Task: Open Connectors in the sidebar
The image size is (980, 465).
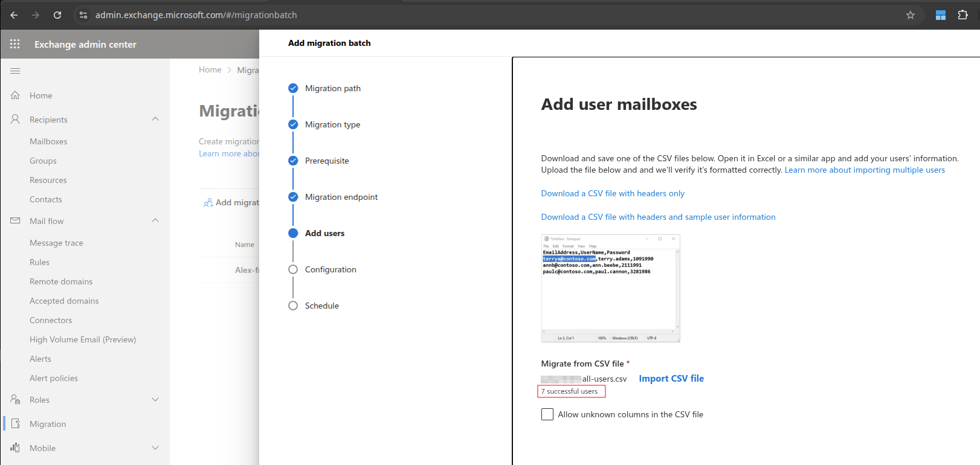Action: (51, 320)
